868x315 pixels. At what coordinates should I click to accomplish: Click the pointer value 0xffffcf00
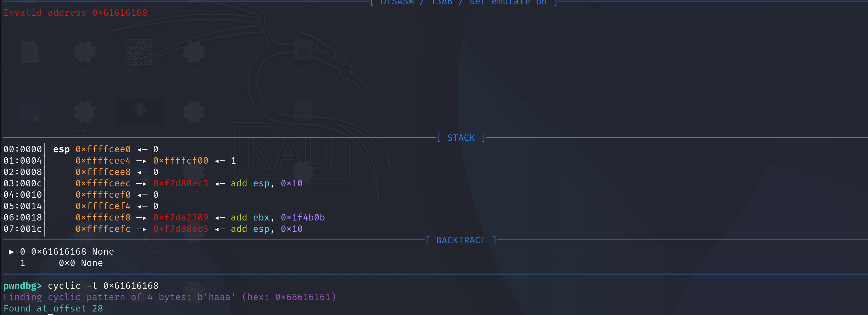point(180,160)
